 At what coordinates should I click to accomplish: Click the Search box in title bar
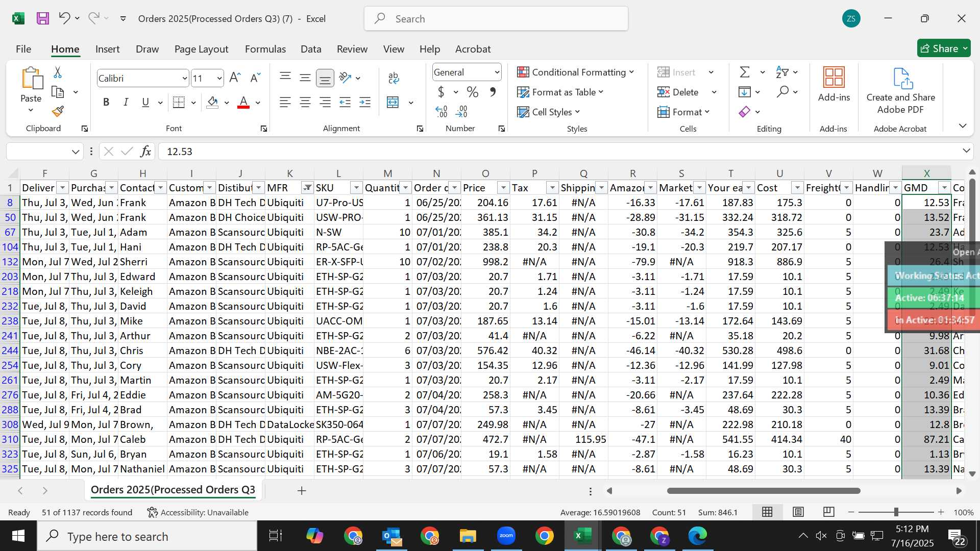[x=496, y=18]
